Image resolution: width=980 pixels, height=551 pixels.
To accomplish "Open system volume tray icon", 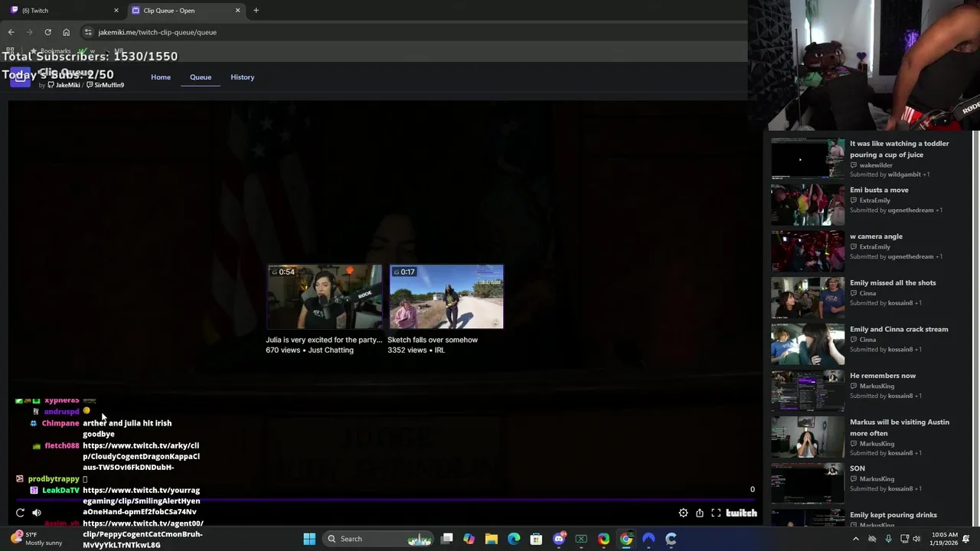I will pyautogui.click(x=916, y=539).
